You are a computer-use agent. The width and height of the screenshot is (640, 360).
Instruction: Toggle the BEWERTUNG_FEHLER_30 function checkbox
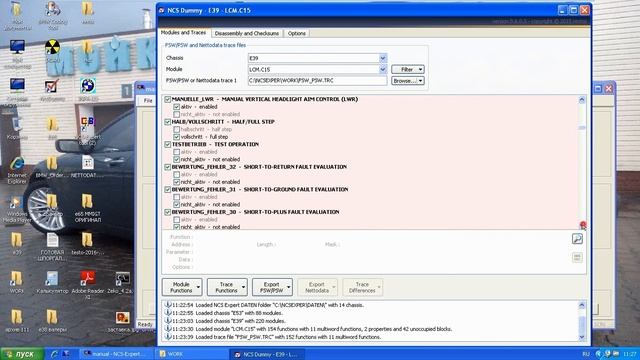click(167, 212)
